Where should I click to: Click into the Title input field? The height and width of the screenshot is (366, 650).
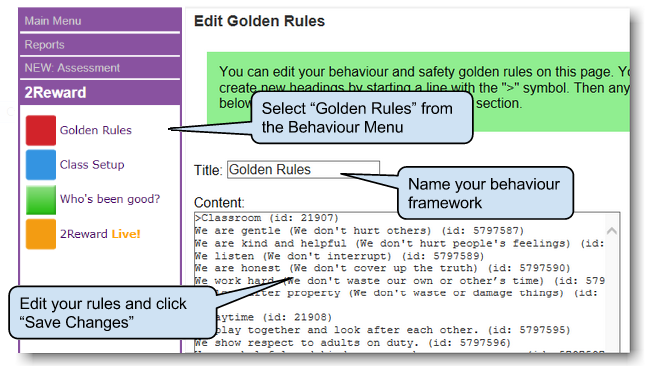coord(303,170)
